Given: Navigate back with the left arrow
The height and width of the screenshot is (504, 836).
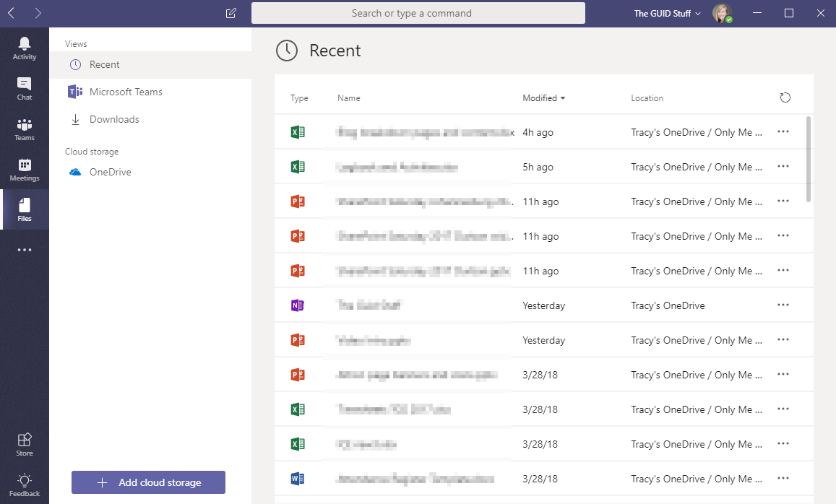Looking at the screenshot, I should tap(12, 13).
